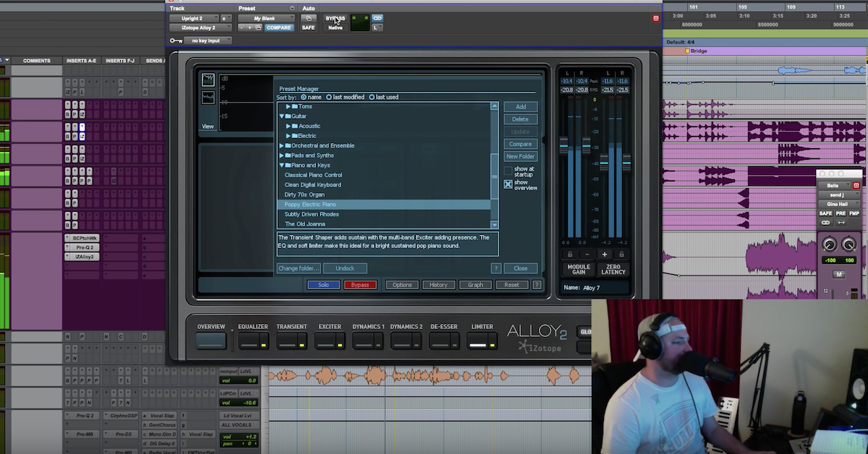Sort presets by name
Image resolution: width=868 pixels, height=454 pixels.
(x=304, y=97)
